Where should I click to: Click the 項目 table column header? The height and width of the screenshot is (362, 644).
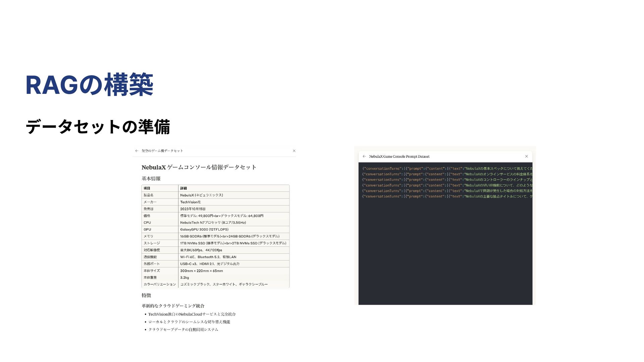click(147, 188)
